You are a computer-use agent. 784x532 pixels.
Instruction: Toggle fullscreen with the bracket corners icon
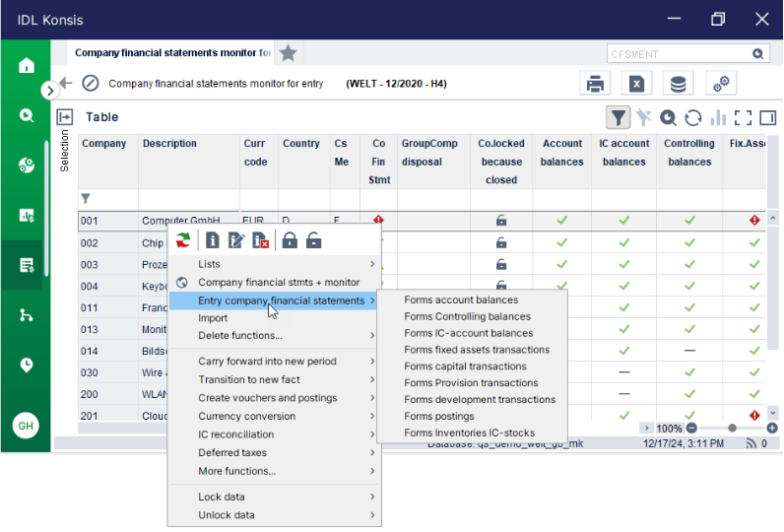(x=743, y=118)
